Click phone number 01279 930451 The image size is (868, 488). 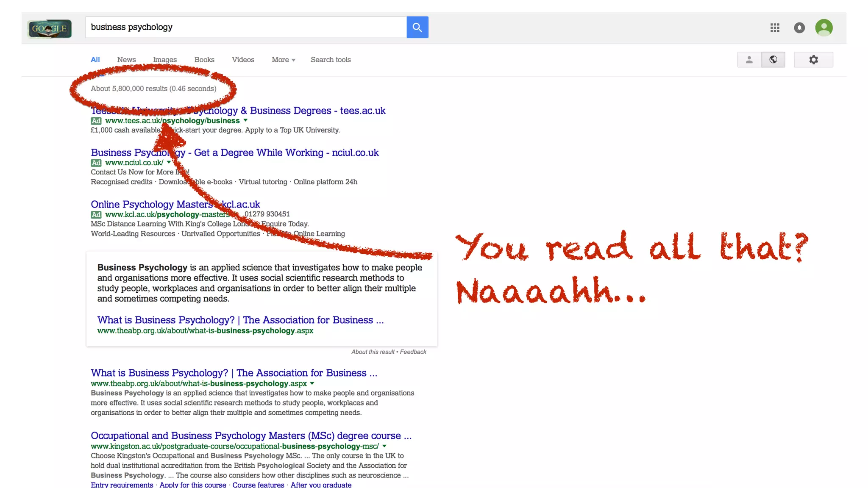click(267, 214)
